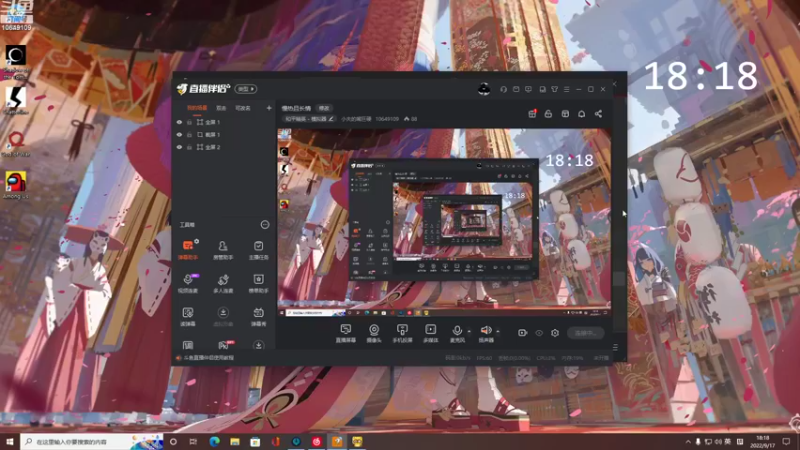Open the 主播任务 streamer tasks tool
This screenshot has width=800, height=450.
coord(258,250)
